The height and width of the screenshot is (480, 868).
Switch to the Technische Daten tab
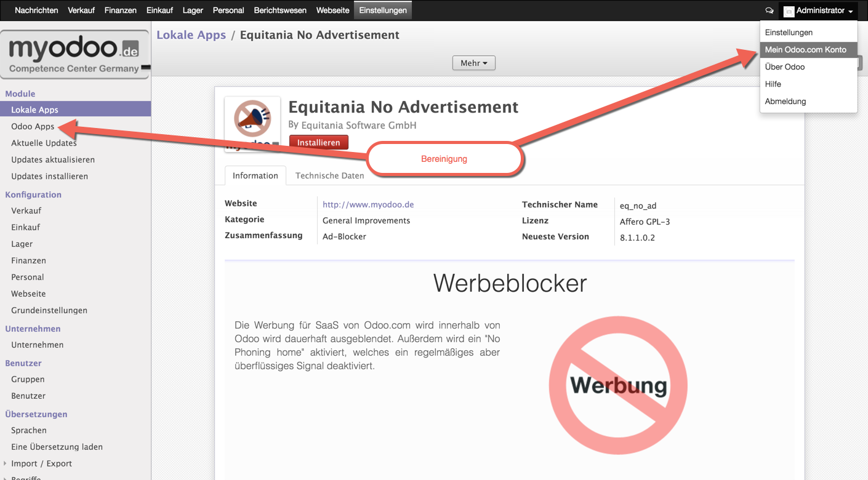[x=329, y=175]
